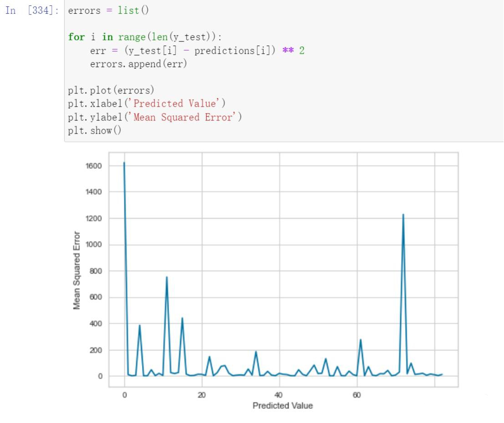Viewport: 504px width, 423px height.
Task: Click the 'plt.show()' line
Action: point(95,130)
